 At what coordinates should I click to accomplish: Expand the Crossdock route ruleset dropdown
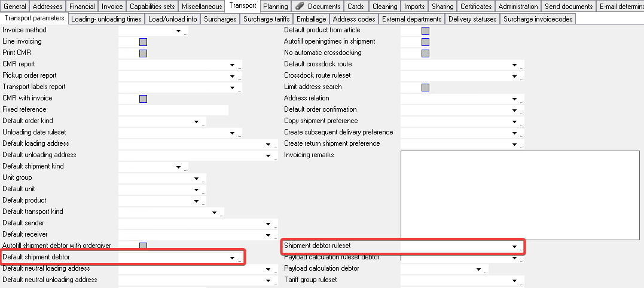tap(514, 76)
